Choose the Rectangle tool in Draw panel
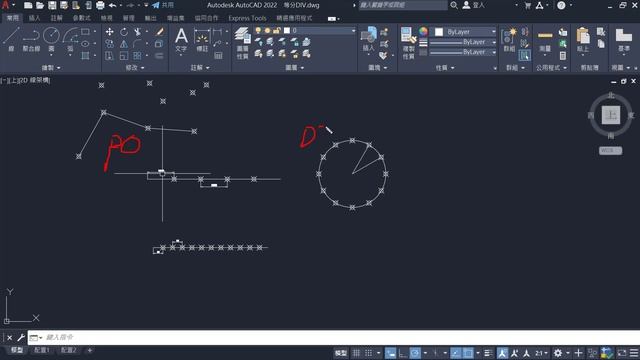640x360 pixels. click(x=85, y=31)
